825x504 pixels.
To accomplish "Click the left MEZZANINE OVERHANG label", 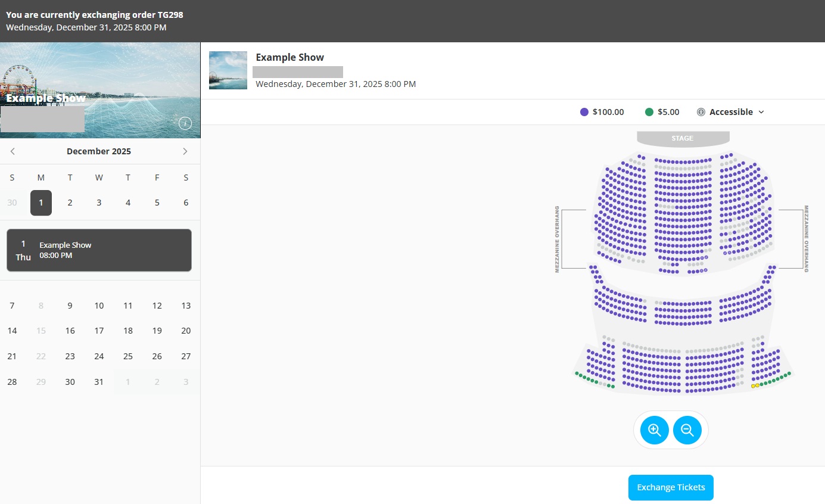I will pyautogui.click(x=557, y=239).
